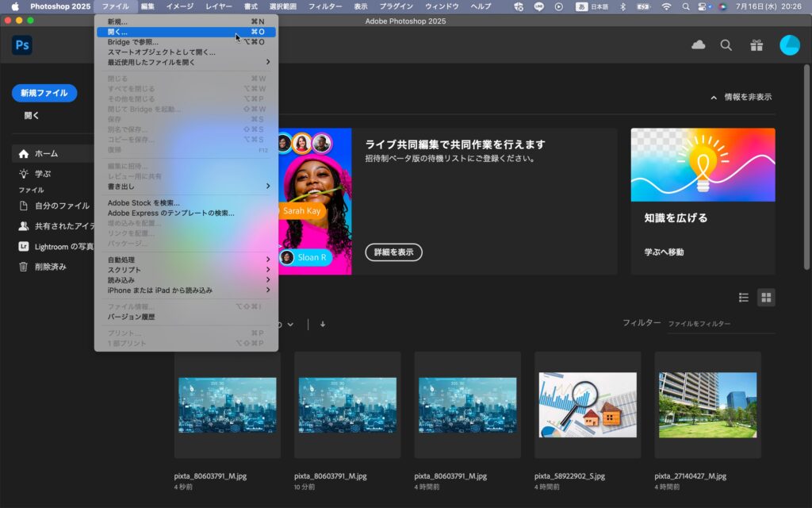Select スマートオブジェクトとして開く... menu entry
Screen dimensions: 812x508
coord(186,52)
